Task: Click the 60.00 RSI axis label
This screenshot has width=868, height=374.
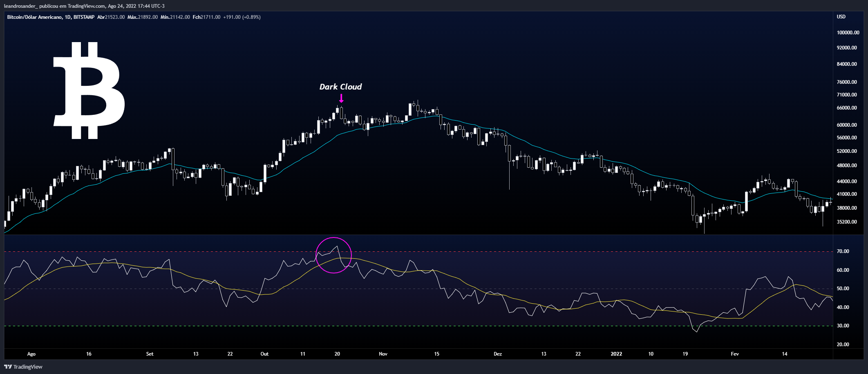Action: (x=843, y=270)
